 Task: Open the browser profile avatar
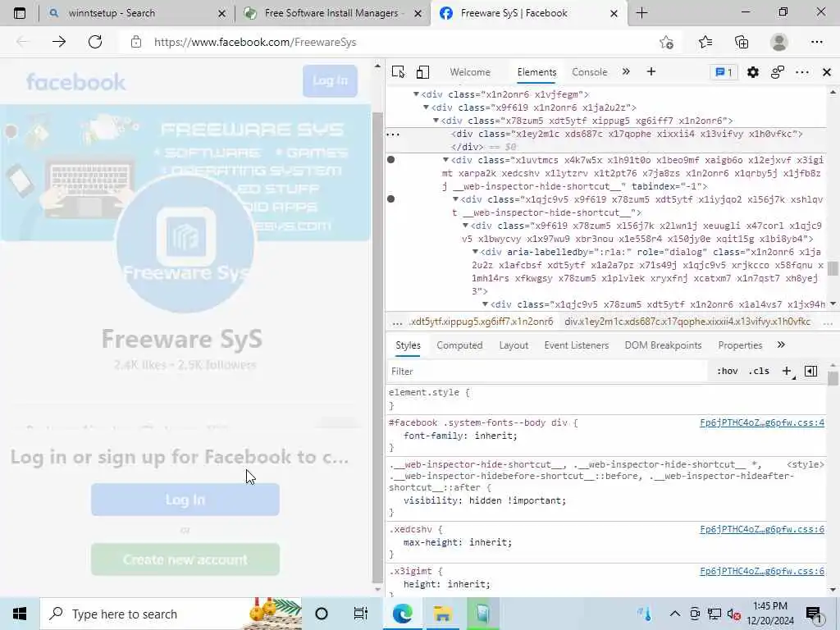tap(778, 42)
